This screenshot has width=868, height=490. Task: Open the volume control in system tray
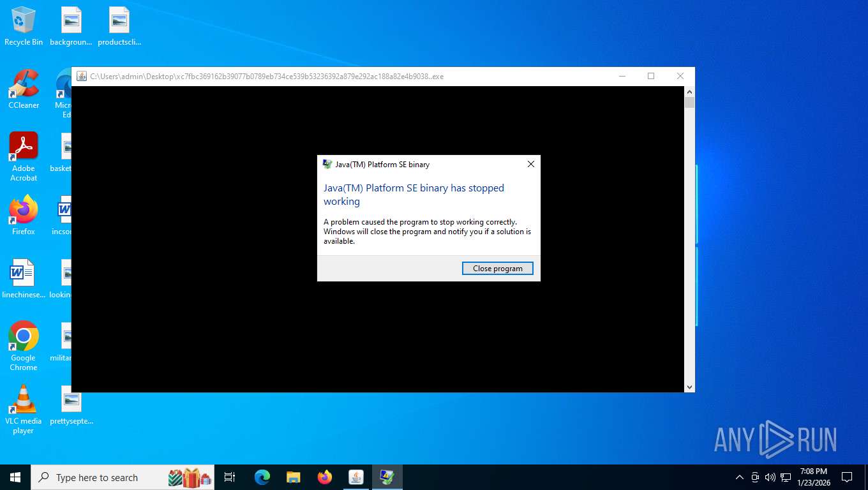770,477
